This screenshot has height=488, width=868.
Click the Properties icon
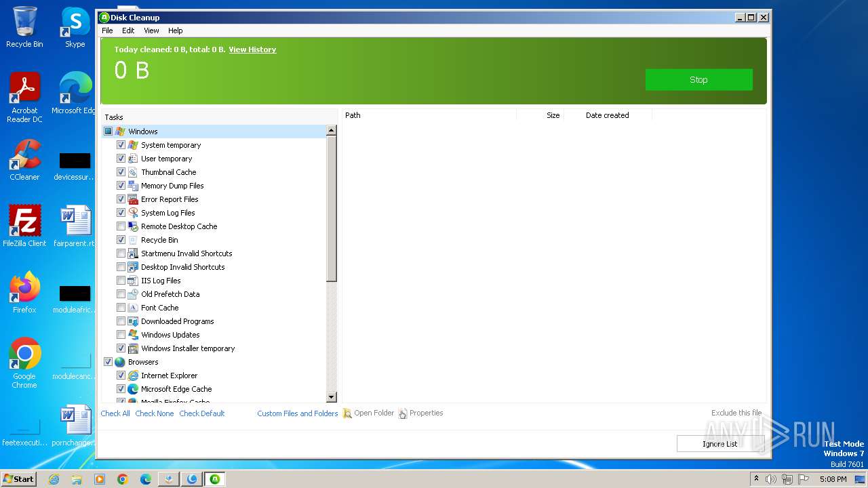403,413
